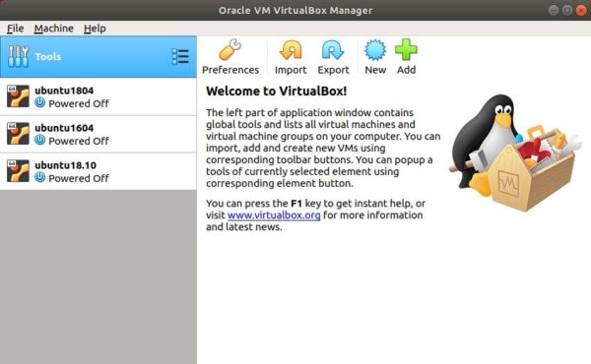Open Preferences with the wrench icon
The image size is (591, 364).
click(x=230, y=57)
